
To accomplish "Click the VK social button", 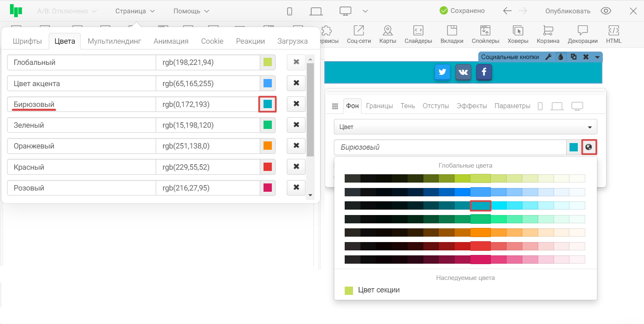I will click(463, 72).
